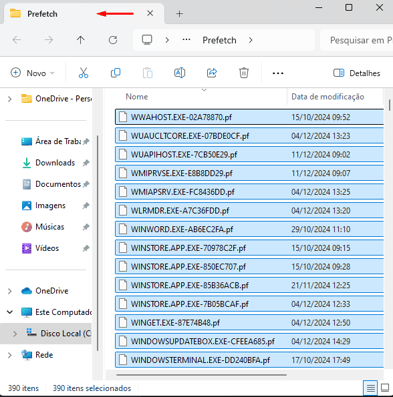This screenshot has width=393, height=397.
Task: Open Documentos in the sidebar
Action: [x=58, y=184]
